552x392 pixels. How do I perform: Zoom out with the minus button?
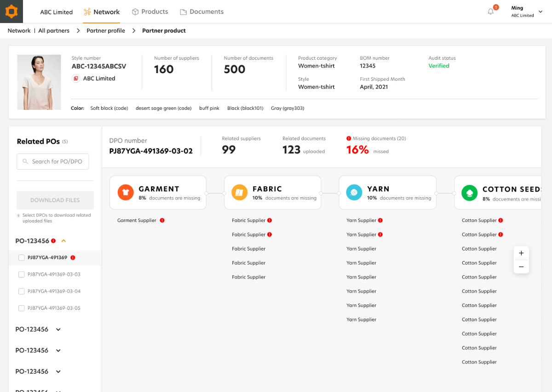click(x=521, y=267)
